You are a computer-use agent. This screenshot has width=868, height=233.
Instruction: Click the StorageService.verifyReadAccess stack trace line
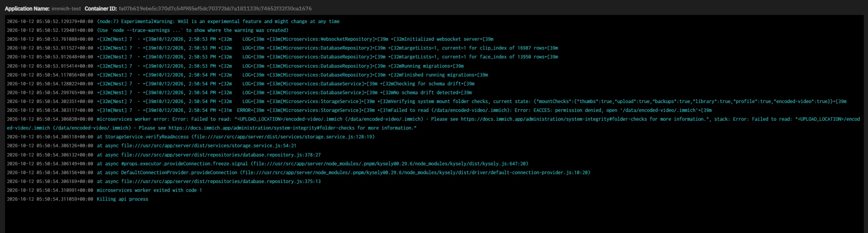pyautogui.click(x=191, y=137)
